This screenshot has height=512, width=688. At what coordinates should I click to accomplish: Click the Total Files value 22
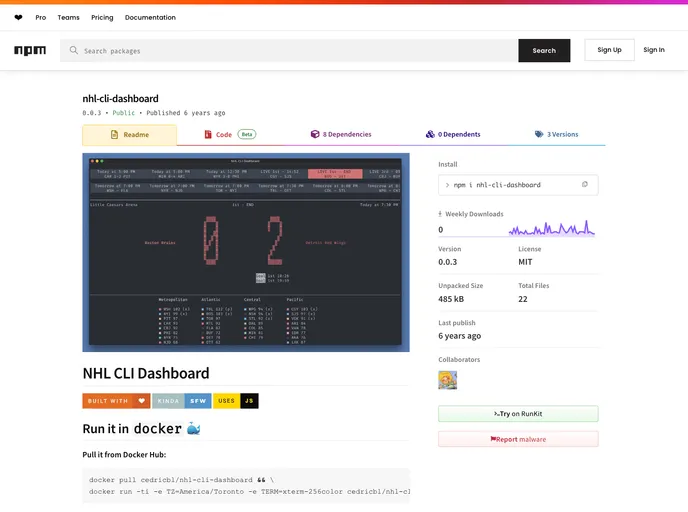(523, 299)
